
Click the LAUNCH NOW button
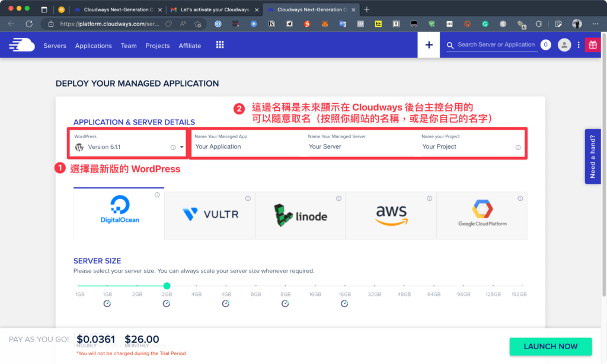[x=551, y=347]
